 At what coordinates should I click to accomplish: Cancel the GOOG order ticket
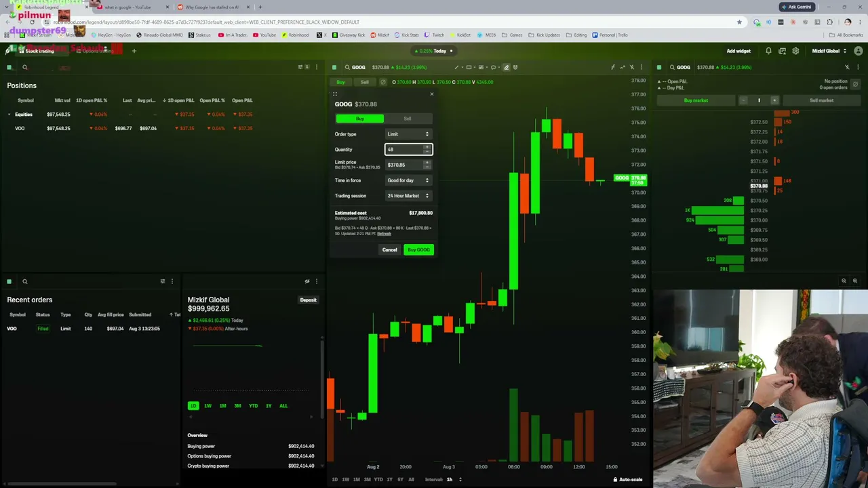coord(389,250)
